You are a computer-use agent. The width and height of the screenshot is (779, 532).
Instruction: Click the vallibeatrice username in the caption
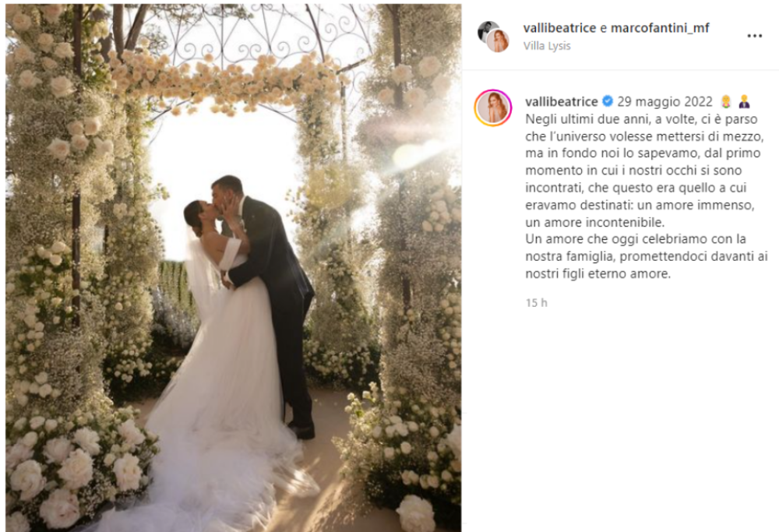point(562,101)
